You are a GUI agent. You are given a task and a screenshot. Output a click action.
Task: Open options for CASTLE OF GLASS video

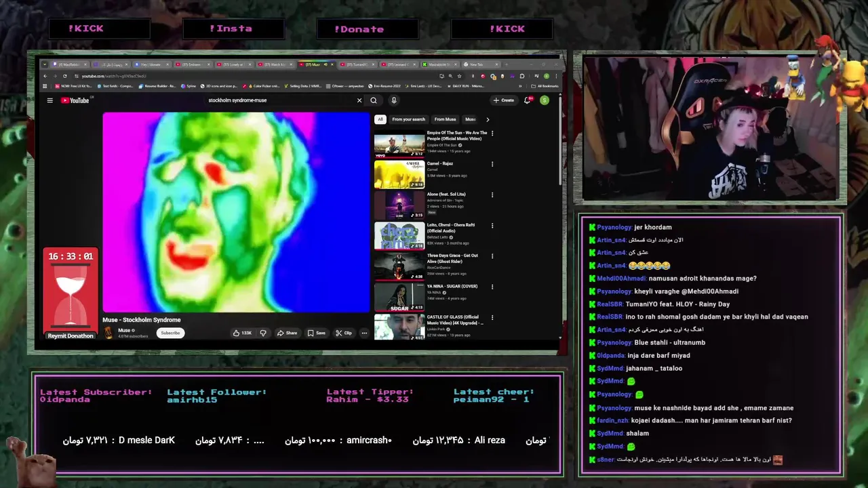click(492, 317)
